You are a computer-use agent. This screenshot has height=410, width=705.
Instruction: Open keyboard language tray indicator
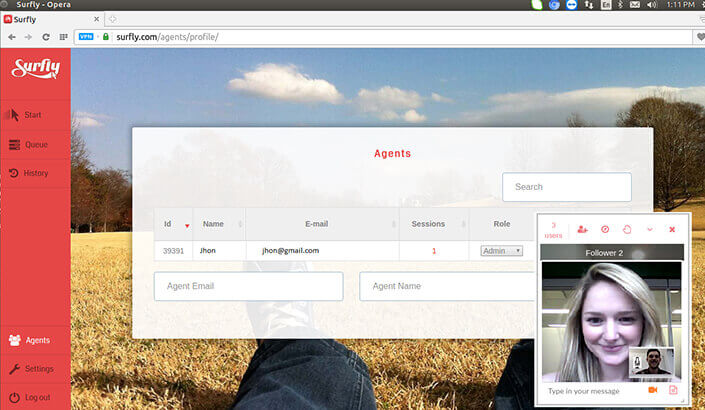click(606, 5)
